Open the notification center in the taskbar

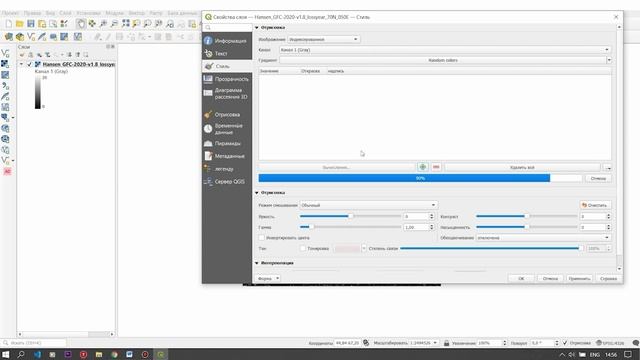tap(628, 355)
